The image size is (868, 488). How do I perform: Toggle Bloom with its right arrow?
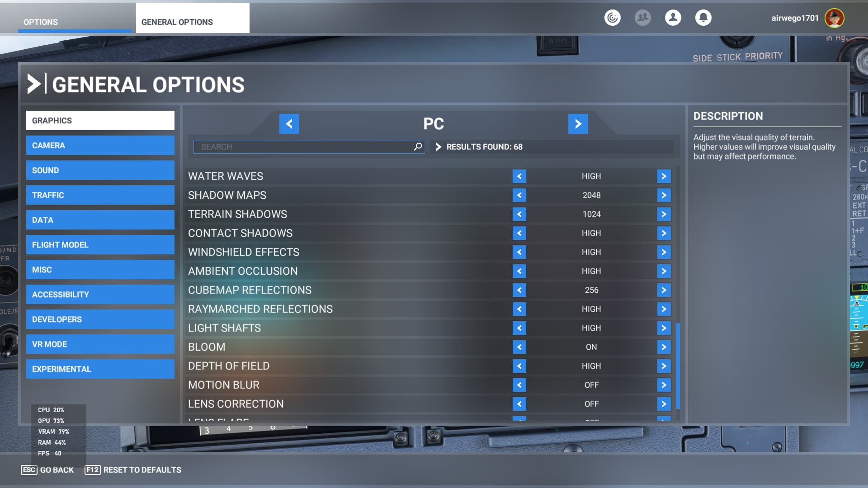pyautogui.click(x=664, y=347)
